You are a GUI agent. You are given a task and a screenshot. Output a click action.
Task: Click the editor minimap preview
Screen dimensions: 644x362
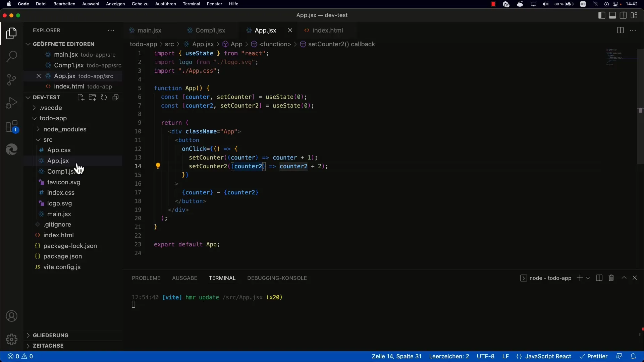(x=621, y=57)
